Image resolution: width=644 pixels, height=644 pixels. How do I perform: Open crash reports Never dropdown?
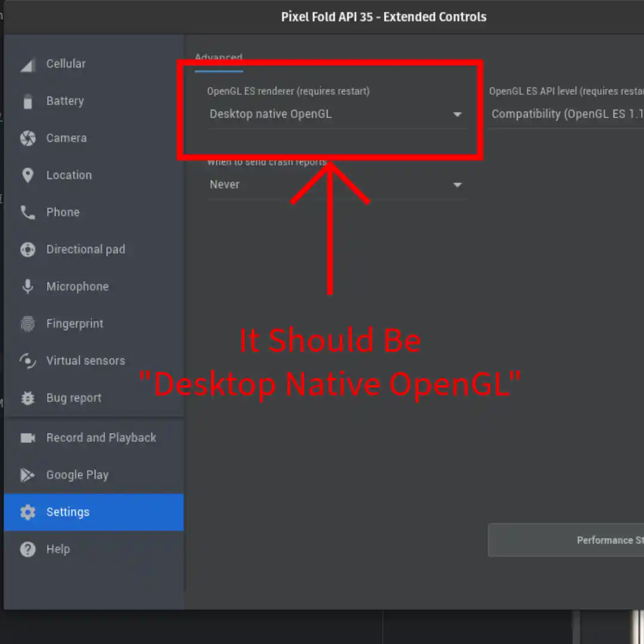(x=337, y=185)
